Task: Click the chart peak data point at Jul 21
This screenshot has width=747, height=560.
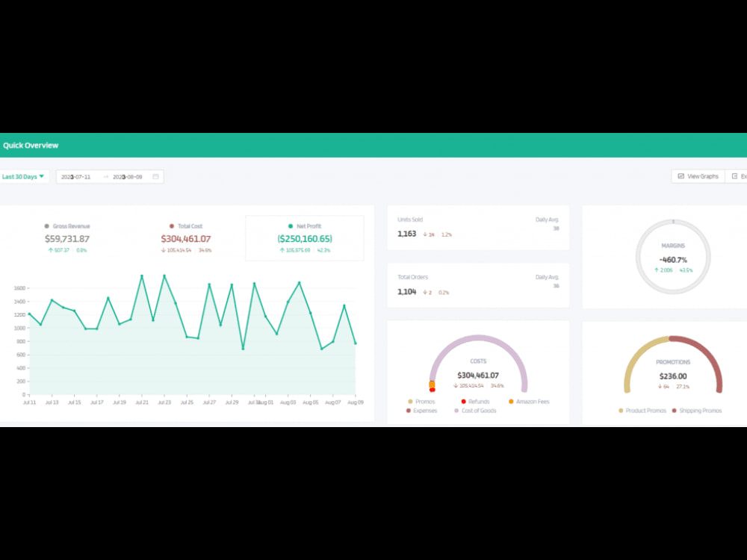Action: tap(141, 276)
